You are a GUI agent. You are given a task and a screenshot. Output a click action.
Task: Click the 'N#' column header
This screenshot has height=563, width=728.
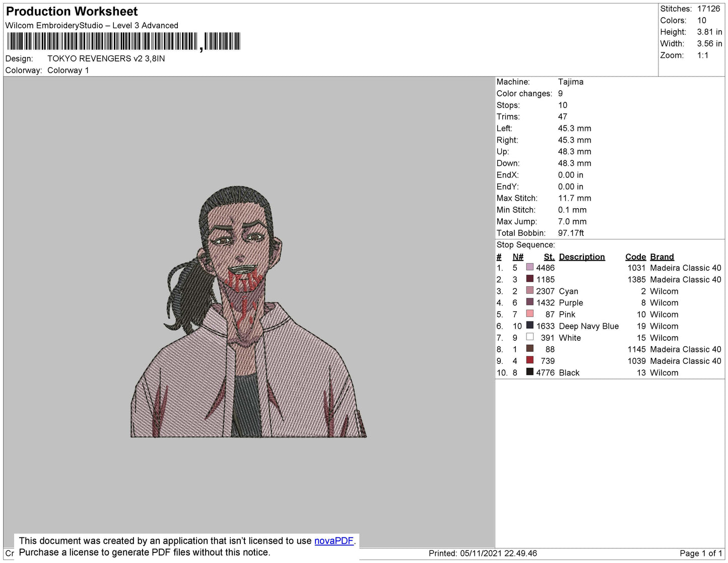pos(518,257)
